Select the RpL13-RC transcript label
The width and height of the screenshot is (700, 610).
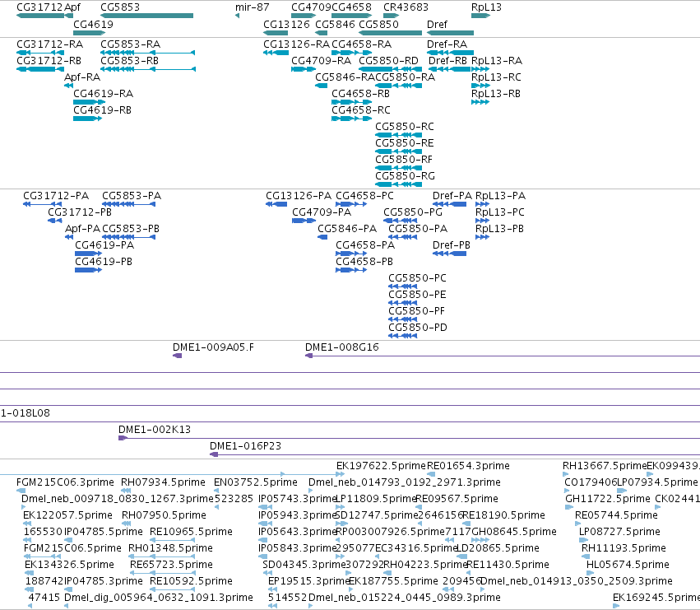(497, 77)
